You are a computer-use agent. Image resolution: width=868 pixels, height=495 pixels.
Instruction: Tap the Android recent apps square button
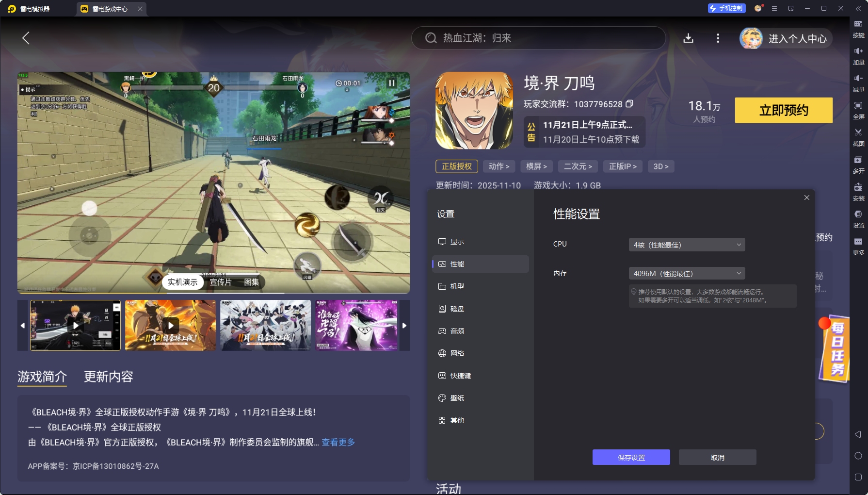(x=858, y=477)
